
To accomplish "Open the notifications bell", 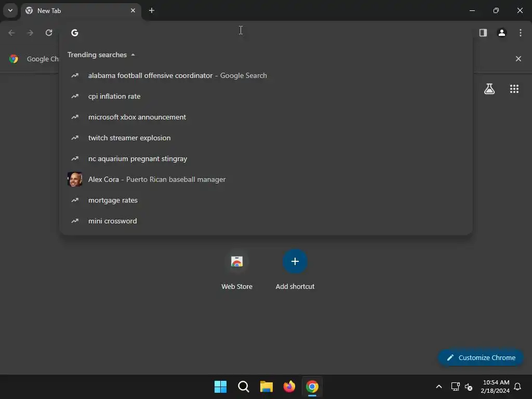I will point(517,387).
